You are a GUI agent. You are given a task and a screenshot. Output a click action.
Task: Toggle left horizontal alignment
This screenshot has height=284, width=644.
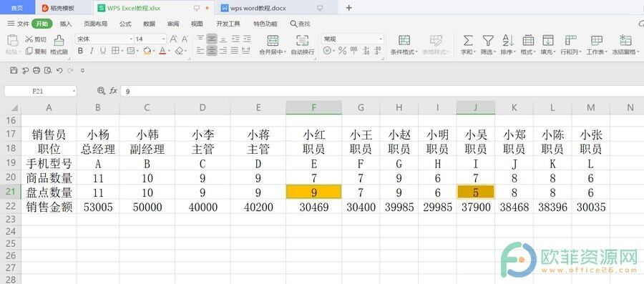pyautogui.click(x=200, y=51)
